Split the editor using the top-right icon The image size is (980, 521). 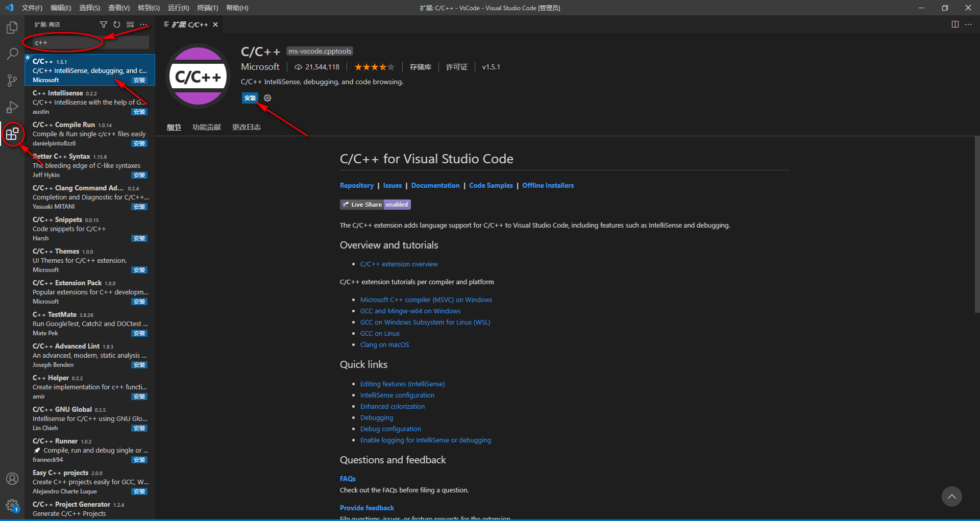click(955, 24)
